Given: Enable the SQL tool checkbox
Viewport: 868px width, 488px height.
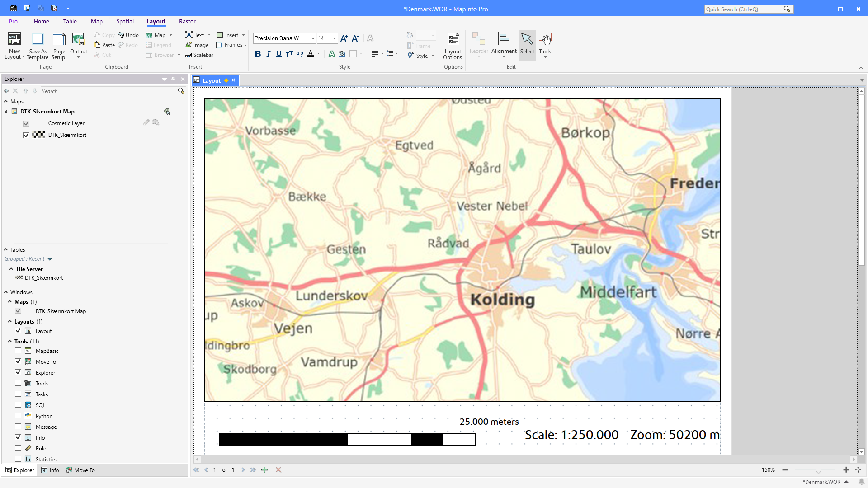Looking at the screenshot, I should [18, 404].
